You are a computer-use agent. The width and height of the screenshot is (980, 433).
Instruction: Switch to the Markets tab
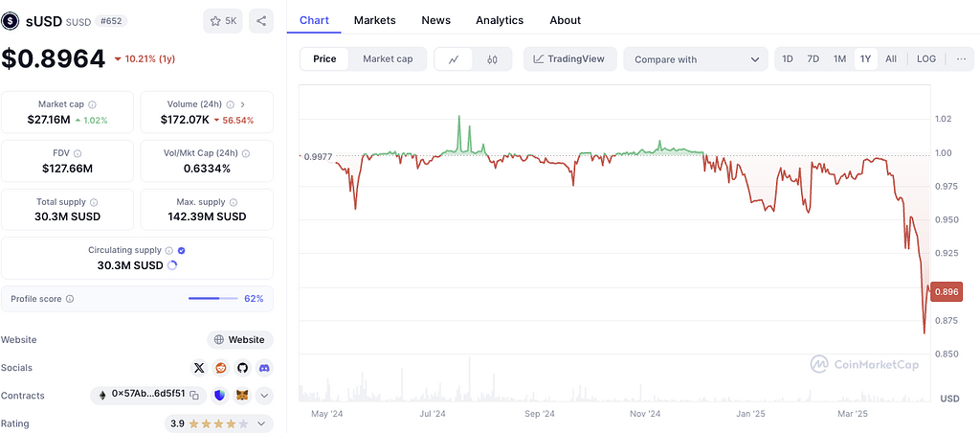tap(374, 20)
